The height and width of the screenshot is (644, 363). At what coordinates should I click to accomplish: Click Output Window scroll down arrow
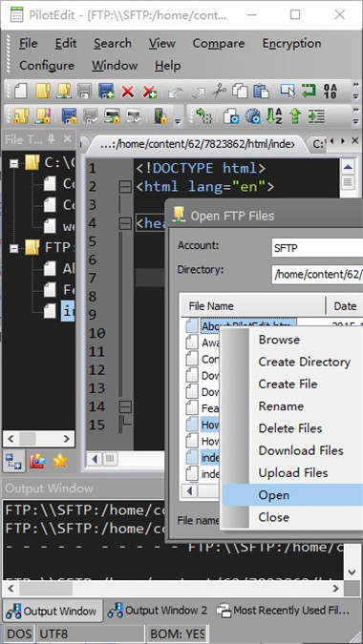point(352,571)
